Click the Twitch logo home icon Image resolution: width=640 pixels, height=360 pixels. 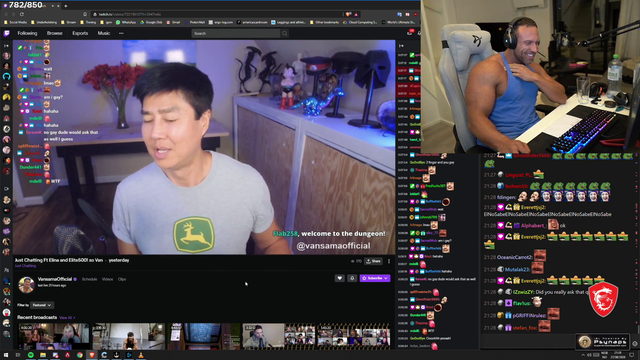(x=7, y=33)
